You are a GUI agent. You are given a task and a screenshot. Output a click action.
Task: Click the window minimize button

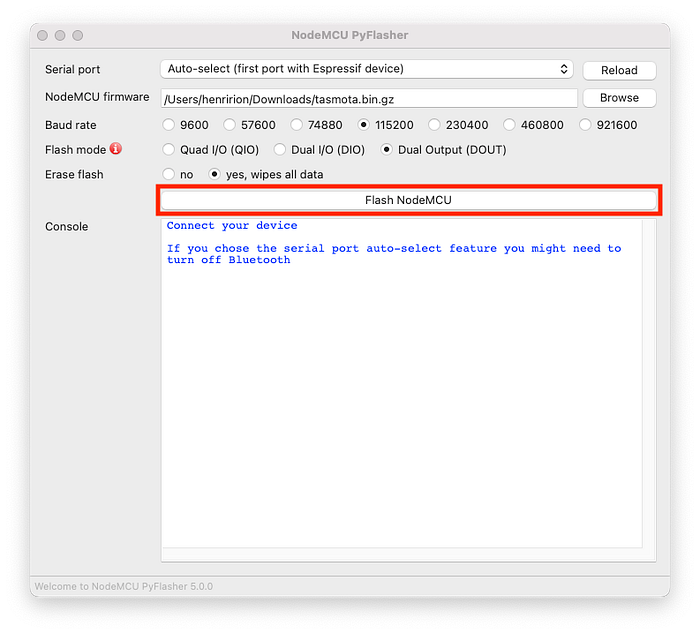click(x=60, y=35)
